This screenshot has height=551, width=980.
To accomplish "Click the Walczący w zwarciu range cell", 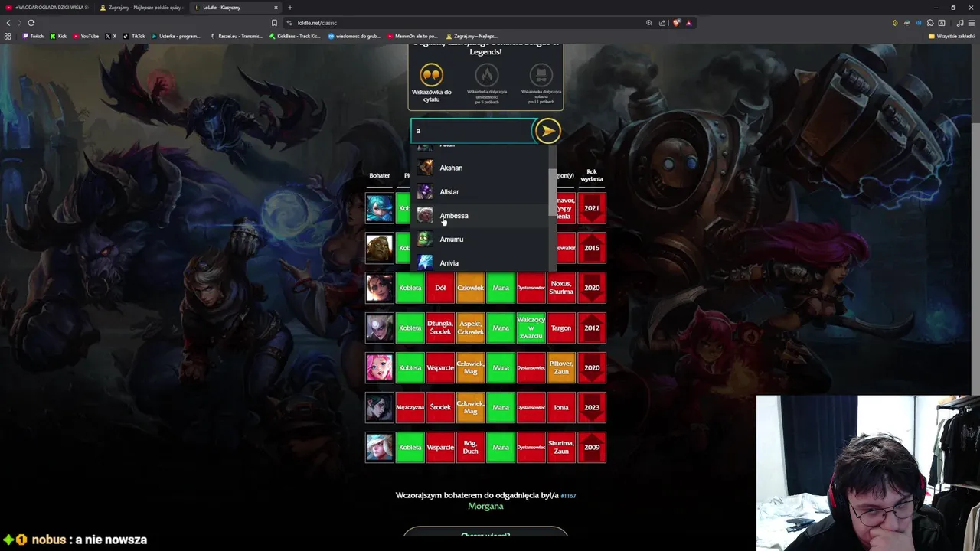I will point(531,328).
